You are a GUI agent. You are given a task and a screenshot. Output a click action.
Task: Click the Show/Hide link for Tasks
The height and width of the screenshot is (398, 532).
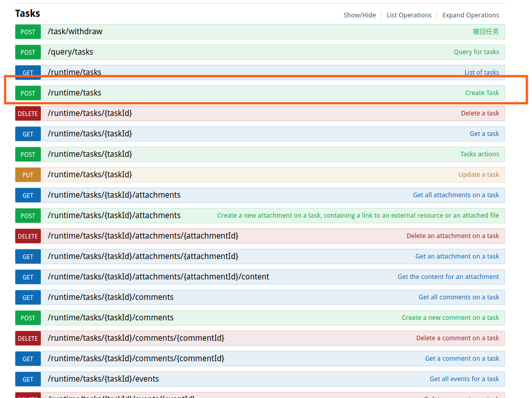359,15
